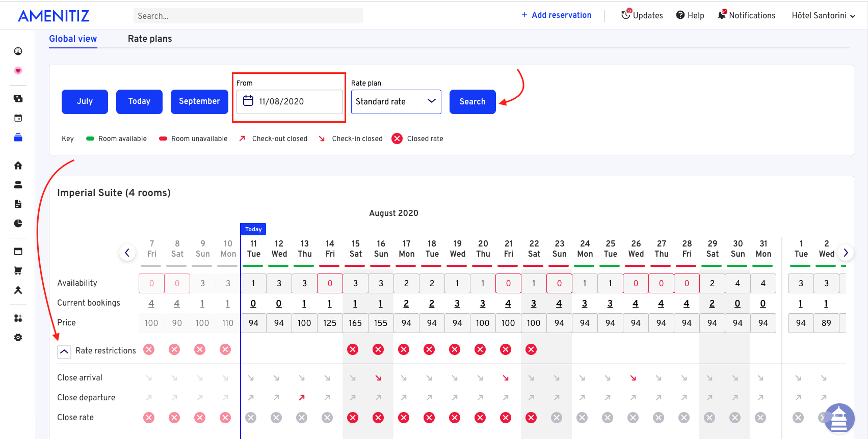Edit availability for Fri 14

tap(330, 283)
